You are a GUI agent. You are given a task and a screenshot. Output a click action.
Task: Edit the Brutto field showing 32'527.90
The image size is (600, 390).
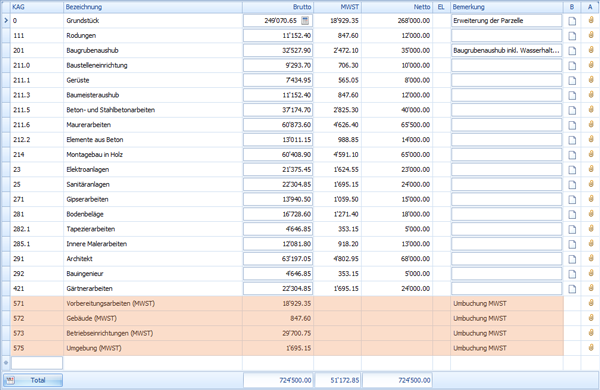278,51
